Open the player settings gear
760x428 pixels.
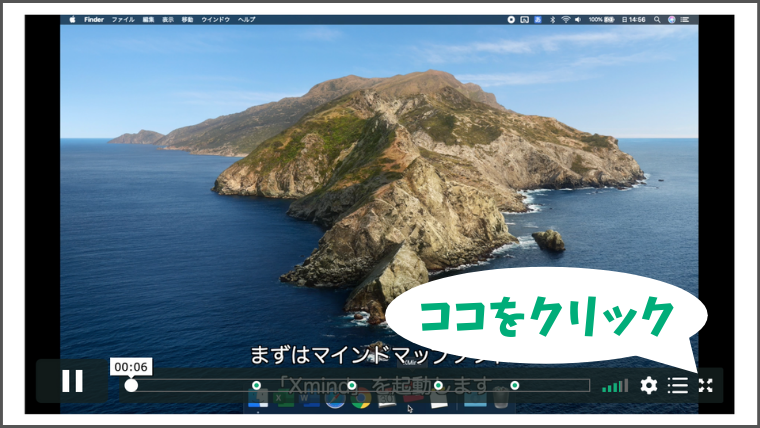(x=649, y=385)
